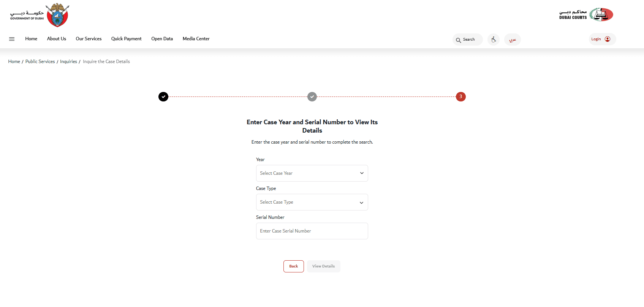Click the Search box in header
Screen dimensions: 644x307
click(x=468, y=40)
